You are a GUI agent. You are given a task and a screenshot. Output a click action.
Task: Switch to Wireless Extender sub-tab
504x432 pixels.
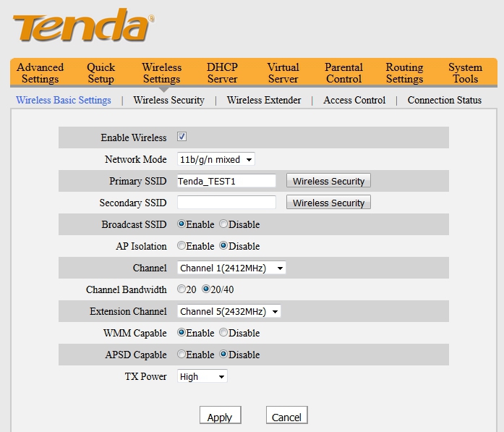264,100
